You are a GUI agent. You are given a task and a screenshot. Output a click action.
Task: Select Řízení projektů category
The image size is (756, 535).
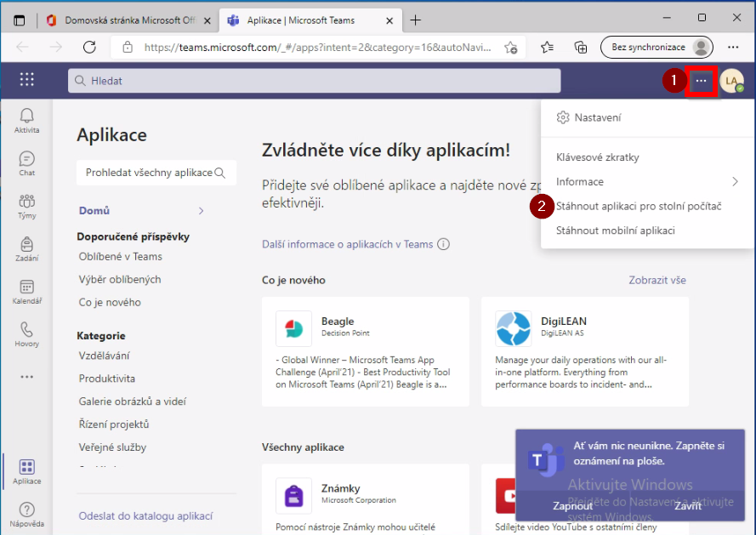[114, 424]
